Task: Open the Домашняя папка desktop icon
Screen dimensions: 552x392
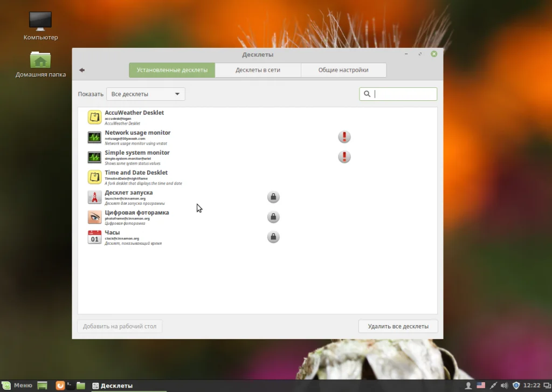Action: 40,65
